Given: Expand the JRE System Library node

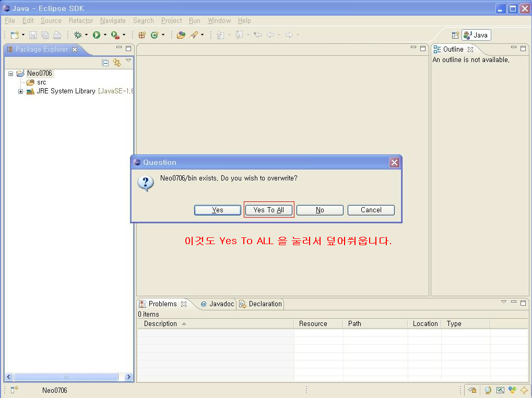Looking at the screenshot, I should click(x=20, y=91).
